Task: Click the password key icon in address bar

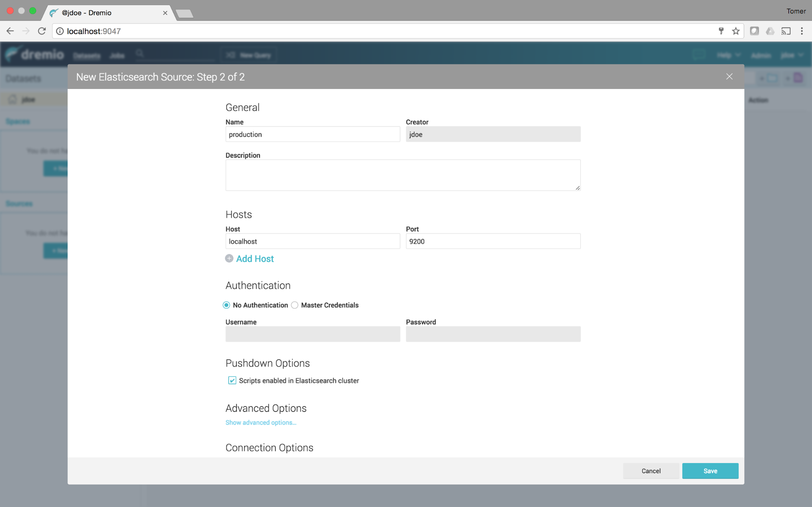Action: pyautogui.click(x=721, y=31)
